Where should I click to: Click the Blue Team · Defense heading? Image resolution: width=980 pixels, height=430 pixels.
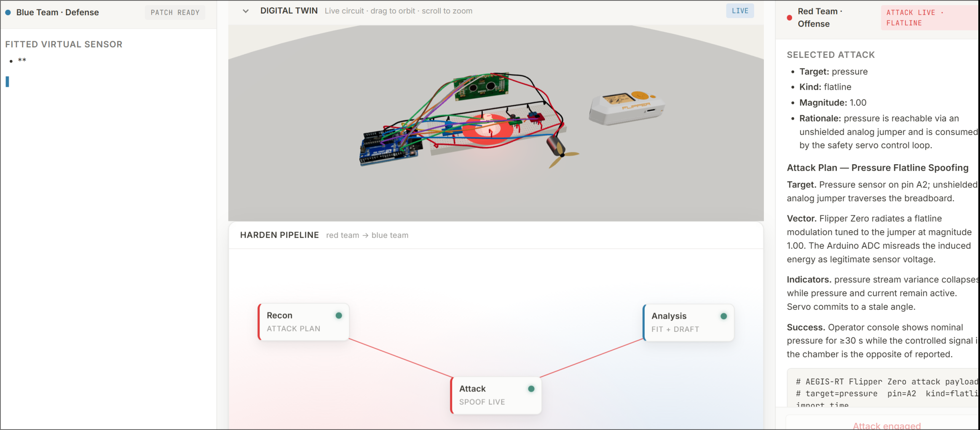(x=58, y=13)
